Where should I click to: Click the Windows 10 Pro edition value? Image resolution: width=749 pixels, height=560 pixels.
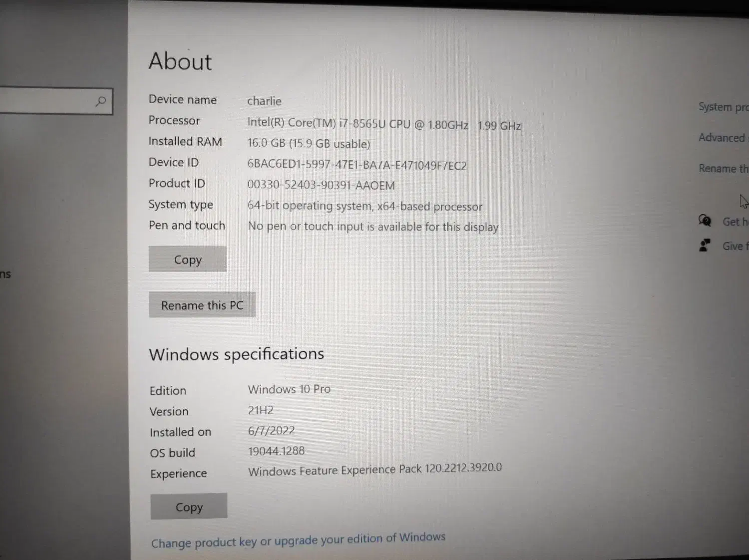pos(289,389)
